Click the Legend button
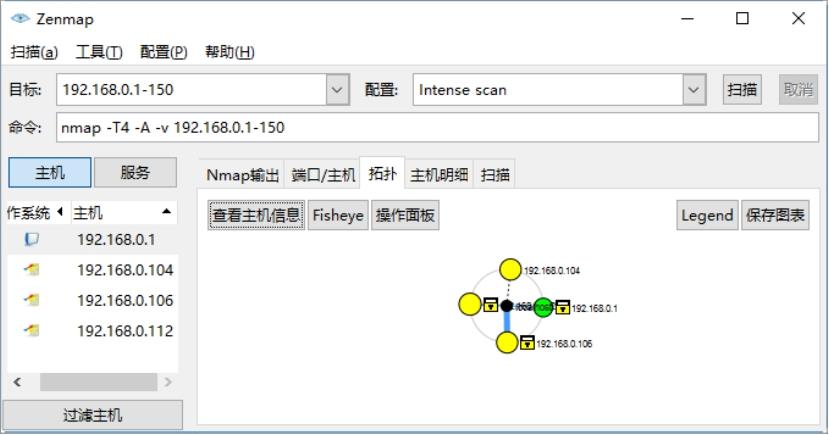 (x=707, y=215)
